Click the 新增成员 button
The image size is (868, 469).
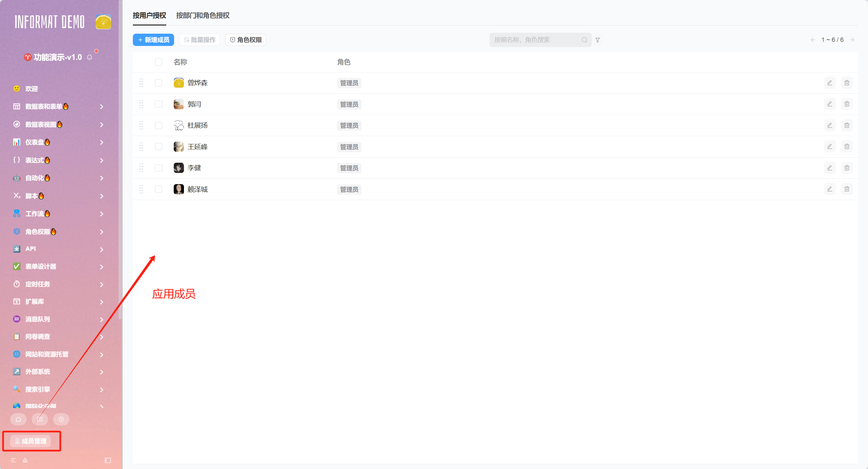(153, 40)
